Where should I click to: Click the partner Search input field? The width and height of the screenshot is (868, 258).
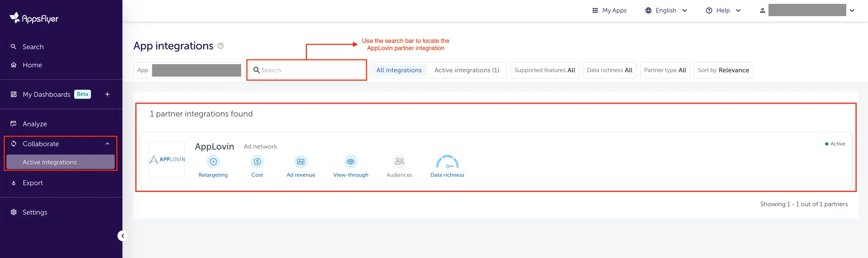(x=307, y=70)
